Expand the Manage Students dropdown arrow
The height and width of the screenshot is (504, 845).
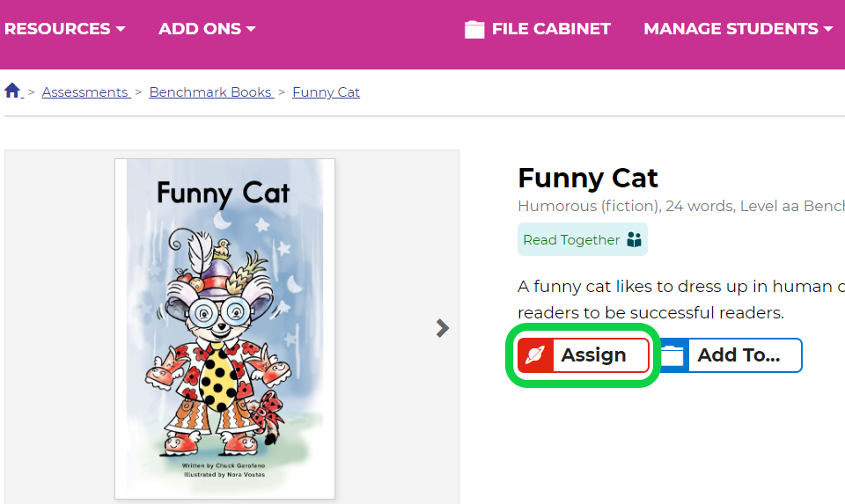coord(828,29)
